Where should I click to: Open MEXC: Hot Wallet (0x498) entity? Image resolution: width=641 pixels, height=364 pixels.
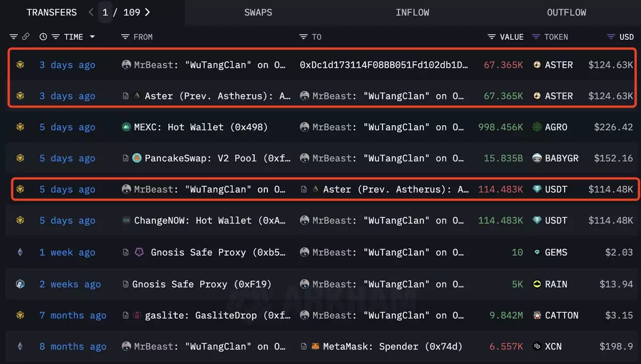point(200,127)
